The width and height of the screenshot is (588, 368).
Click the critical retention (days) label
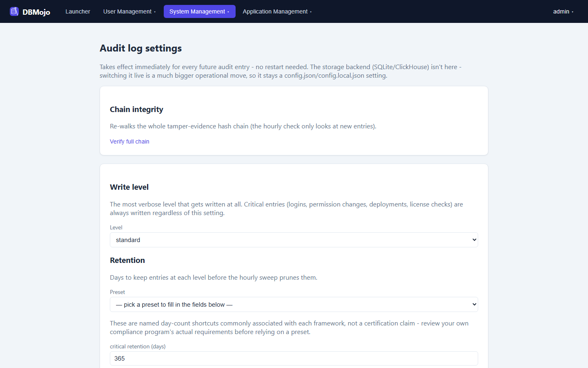(x=138, y=346)
